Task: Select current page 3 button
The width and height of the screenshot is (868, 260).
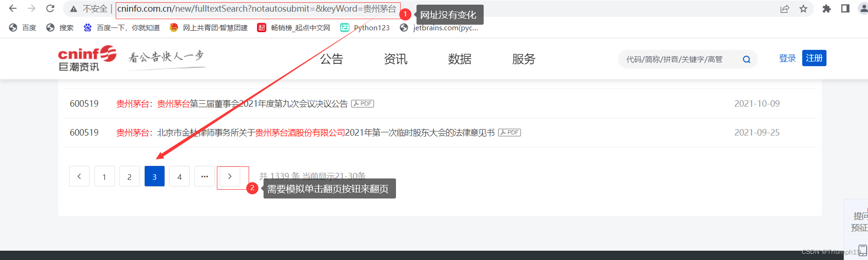Action: pyautogui.click(x=154, y=176)
